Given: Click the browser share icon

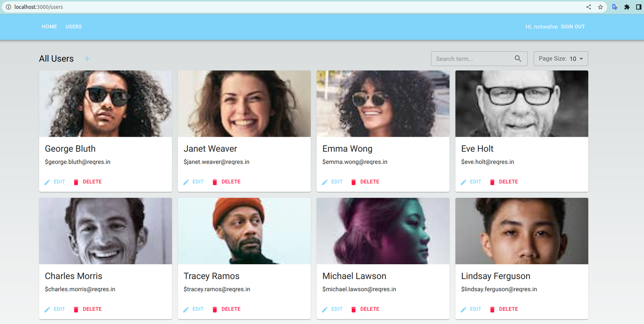Looking at the screenshot, I should click(x=589, y=7).
